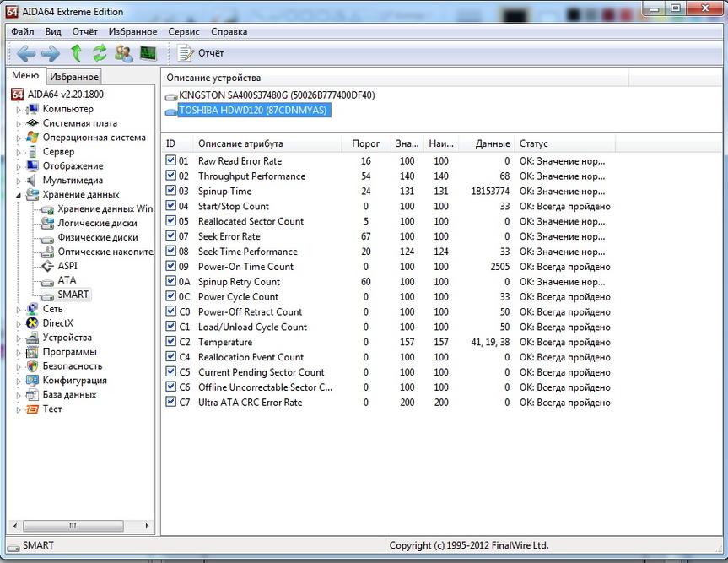The image size is (728, 563).
Task: Click the tree panel horizontal scrollbar thumb
Action: point(73,526)
